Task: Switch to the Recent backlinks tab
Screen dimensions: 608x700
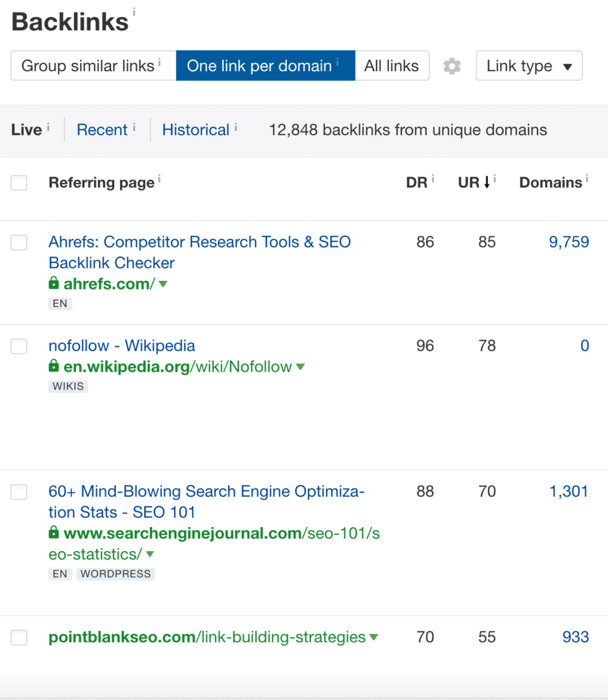Action: click(102, 130)
